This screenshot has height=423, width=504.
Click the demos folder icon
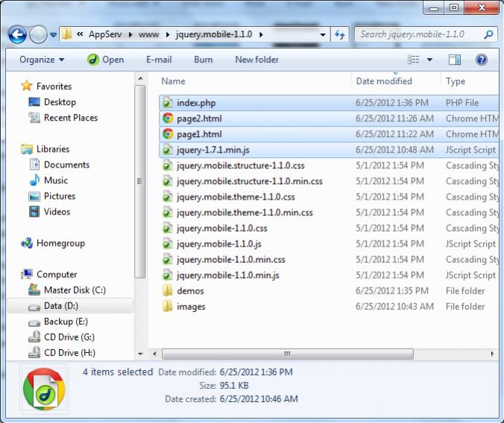[x=167, y=290]
